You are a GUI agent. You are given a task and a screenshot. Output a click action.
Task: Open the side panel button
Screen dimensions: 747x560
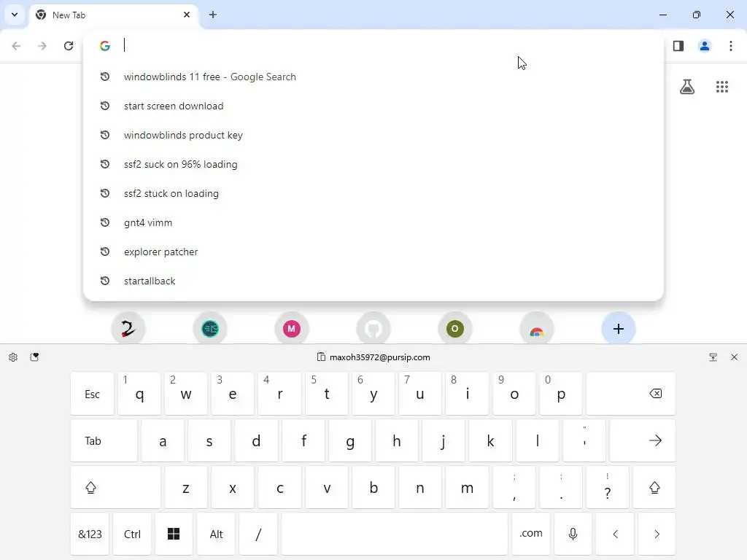678,46
